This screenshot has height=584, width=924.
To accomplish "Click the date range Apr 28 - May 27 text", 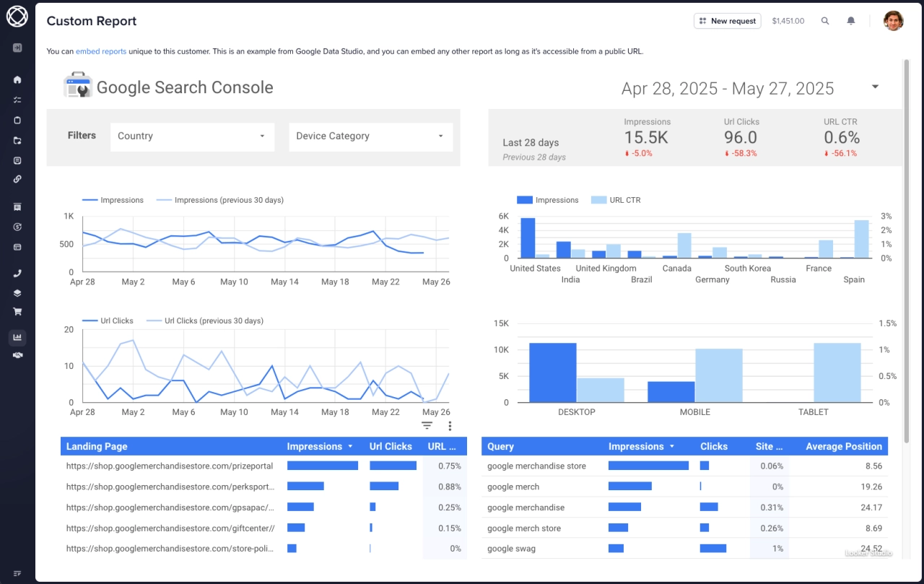I will pyautogui.click(x=728, y=88).
